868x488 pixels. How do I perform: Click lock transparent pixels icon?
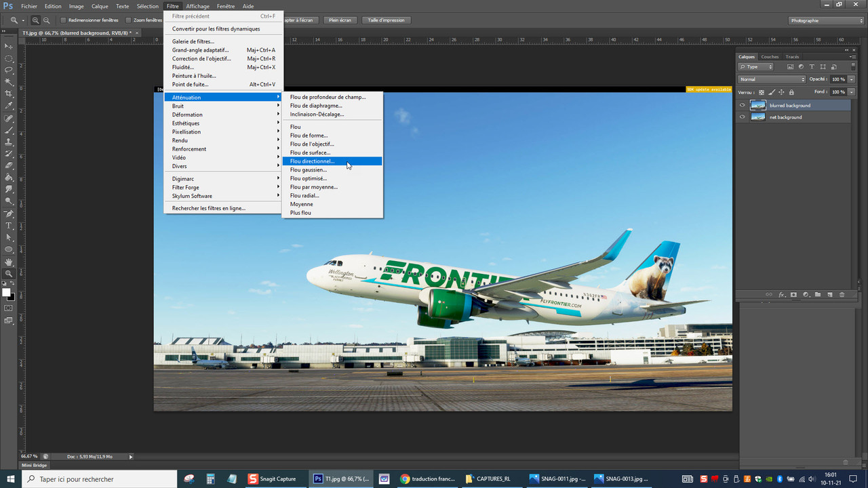[762, 92]
